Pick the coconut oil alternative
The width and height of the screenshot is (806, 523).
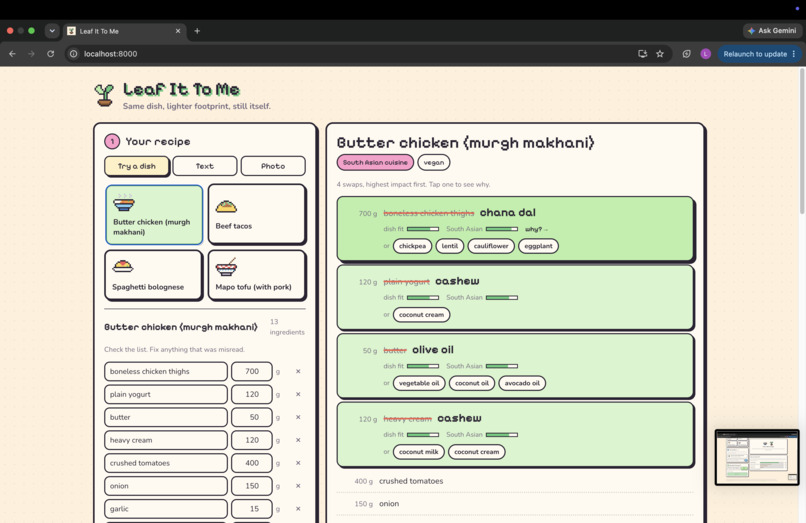(x=472, y=383)
